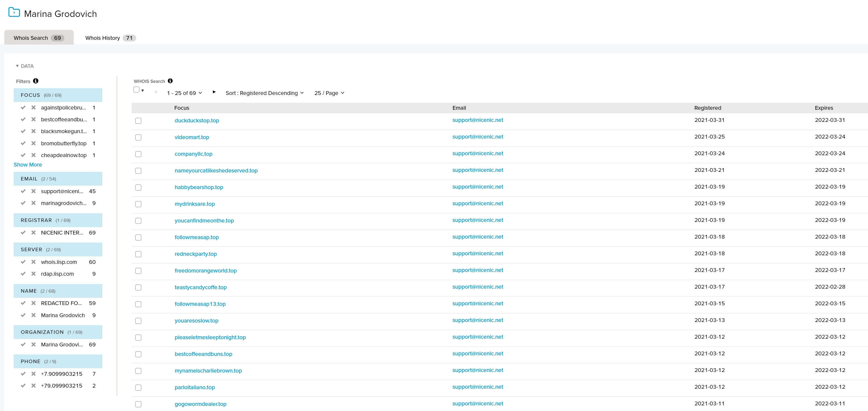The width and height of the screenshot is (868, 411).
Task: Click the Registered column header
Action: coord(707,108)
